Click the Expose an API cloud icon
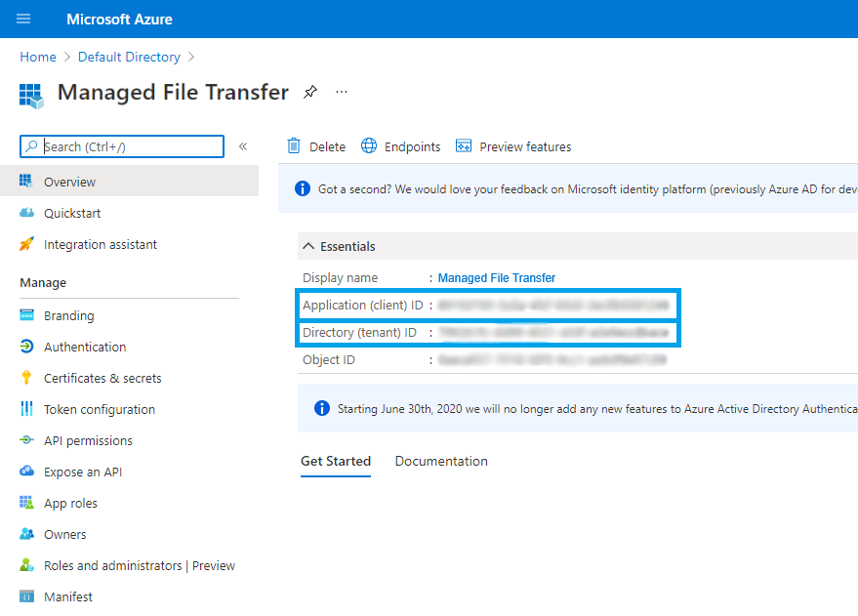Viewport: 858px width, 616px height. 26,471
